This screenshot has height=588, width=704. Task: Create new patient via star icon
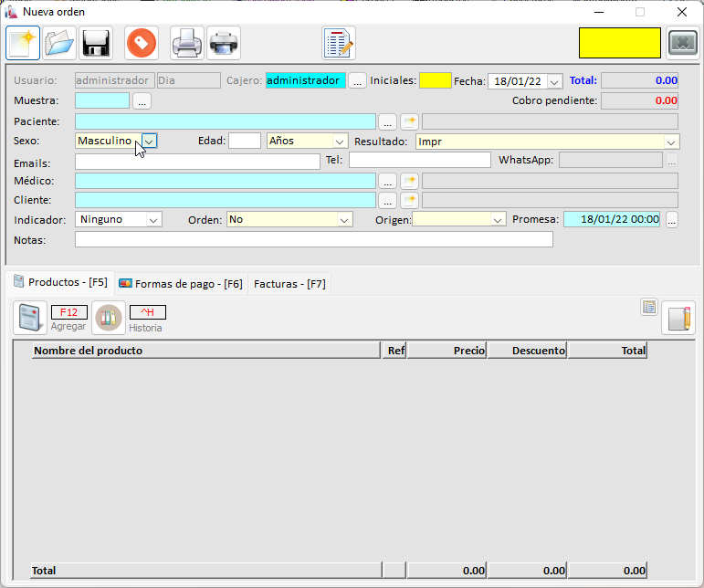pyautogui.click(x=409, y=121)
